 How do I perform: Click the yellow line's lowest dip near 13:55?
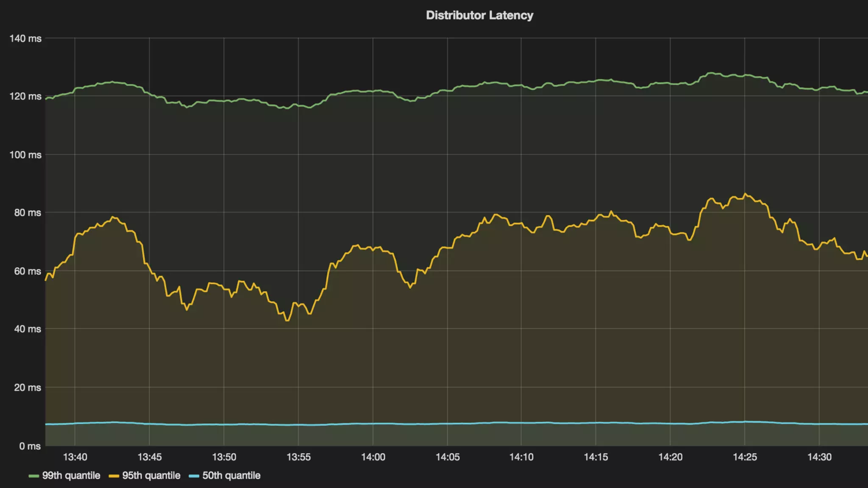click(287, 321)
